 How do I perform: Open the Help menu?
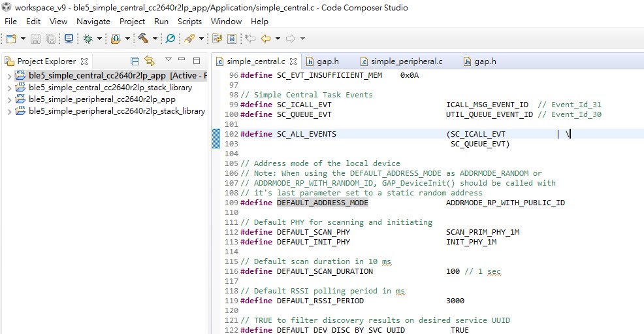pos(259,22)
